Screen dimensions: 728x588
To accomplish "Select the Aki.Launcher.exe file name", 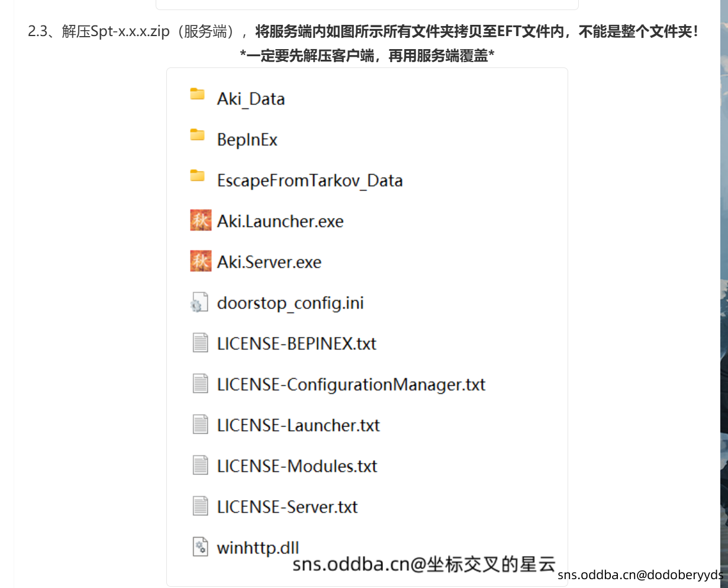I will (x=281, y=221).
